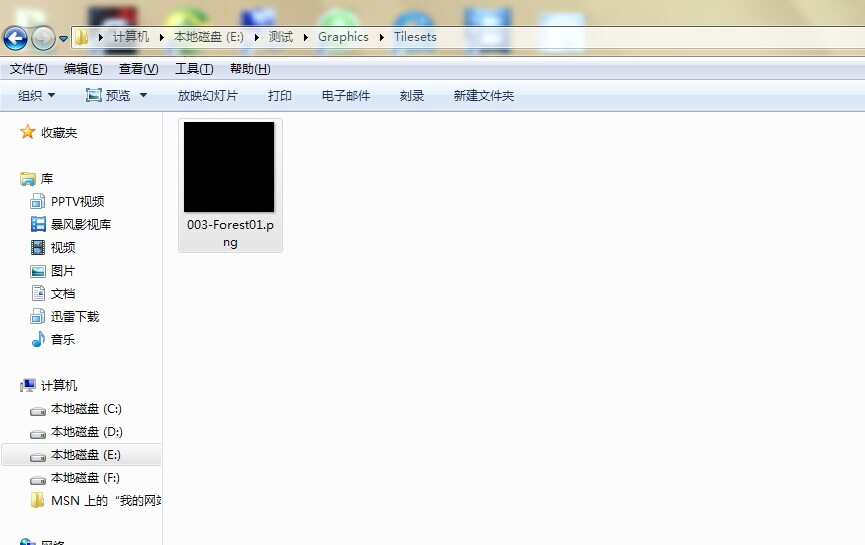Screen dimensions: 865x545
Task: Click the 刻录 burn button
Action: click(x=412, y=95)
